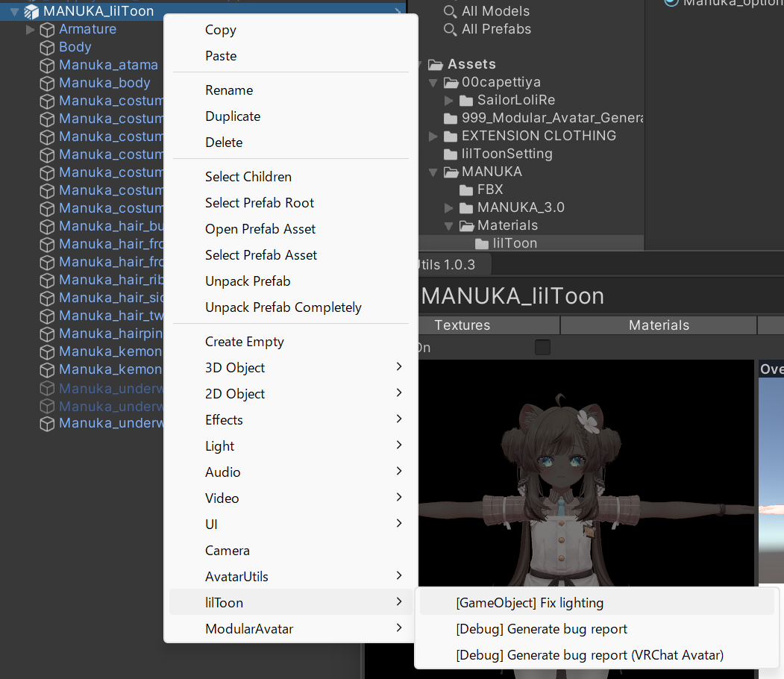Image resolution: width=784 pixels, height=679 pixels.
Task: Click Select Prefab Root menu entry
Action: pos(290,202)
